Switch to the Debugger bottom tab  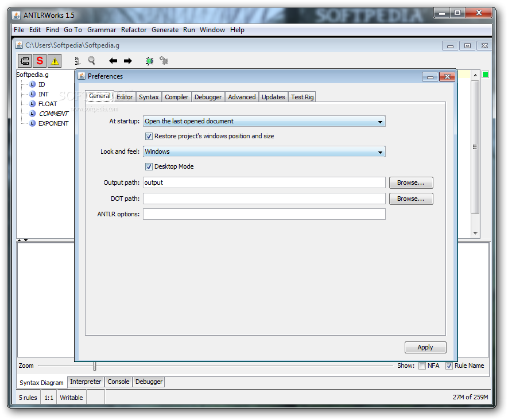point(149,382)
